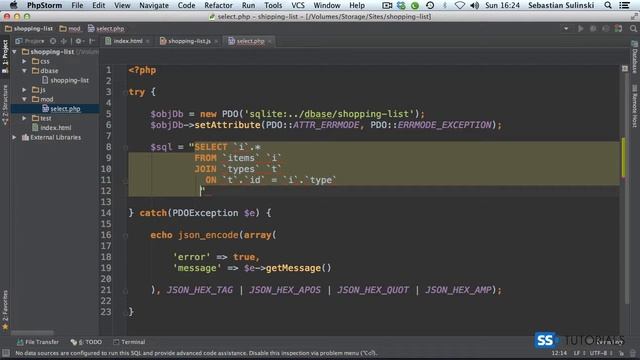The width and height of the screenshot is (640, 360).
Task: Select index.html in the project tree
Action: click(52, 128)
